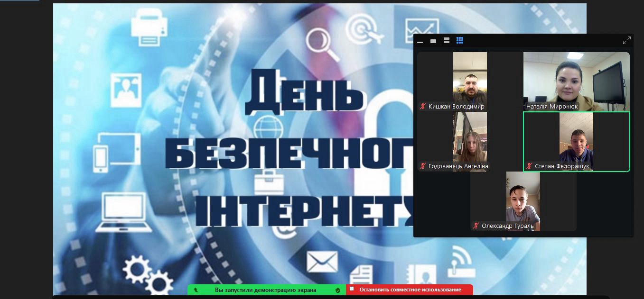
Task: Click Вы запустили демонстрацию экрана status bar
Action: pyautogui.click(x=266, y=290)
